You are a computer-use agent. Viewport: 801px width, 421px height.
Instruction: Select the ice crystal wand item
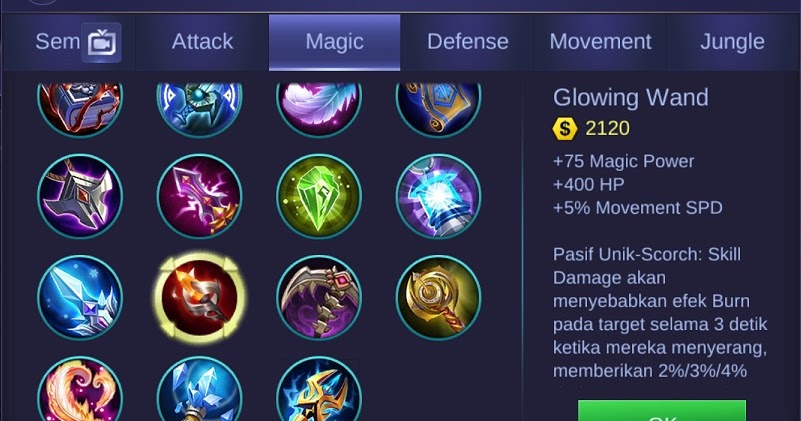tap(80, 297)
